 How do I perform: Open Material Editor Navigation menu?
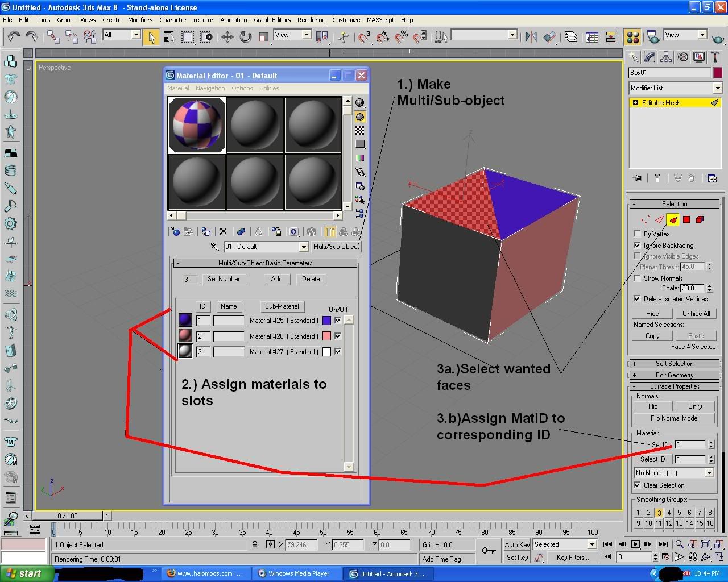(x=210, y=88)
